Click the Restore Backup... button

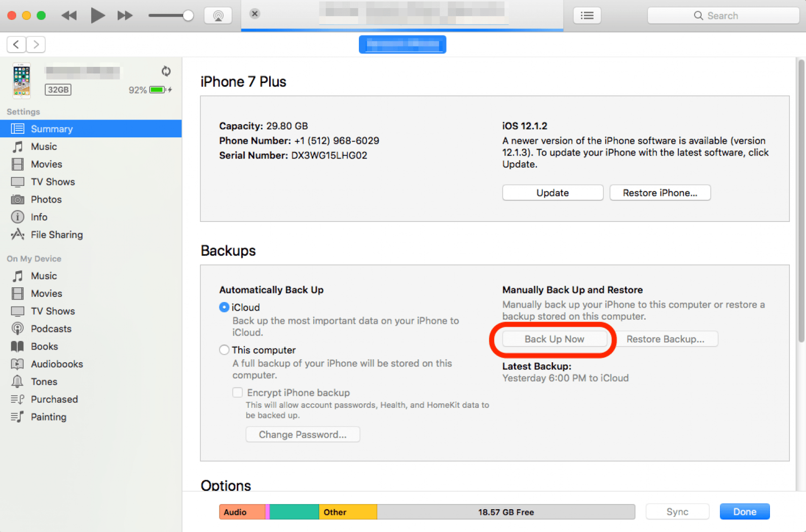tap(665, 339)
